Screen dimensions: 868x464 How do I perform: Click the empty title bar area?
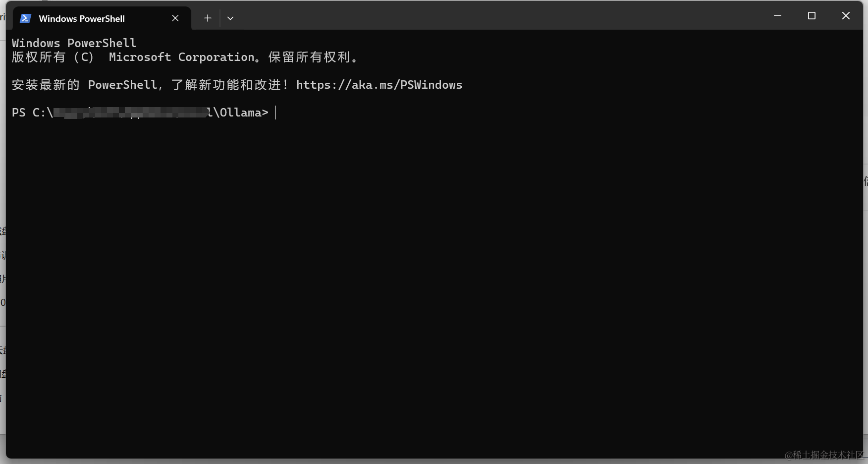pos(495,16)
